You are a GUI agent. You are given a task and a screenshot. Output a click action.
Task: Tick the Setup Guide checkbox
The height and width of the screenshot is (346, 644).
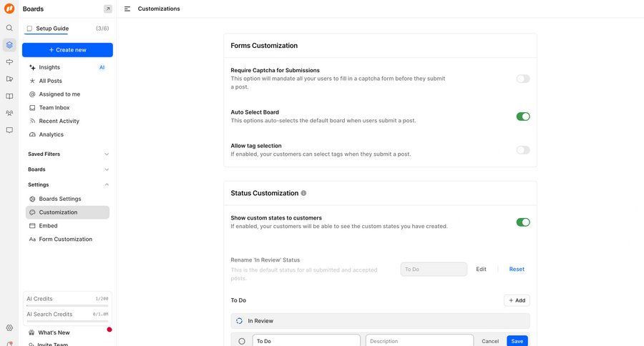[x=29, y=29]
